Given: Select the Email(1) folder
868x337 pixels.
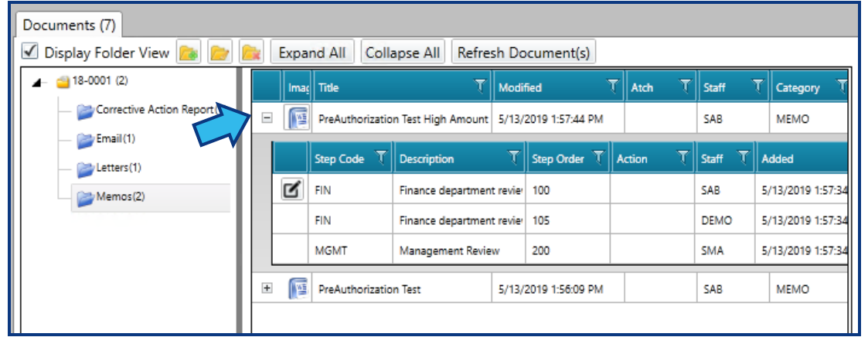Looking at the screenshot, I should [107, 139].
